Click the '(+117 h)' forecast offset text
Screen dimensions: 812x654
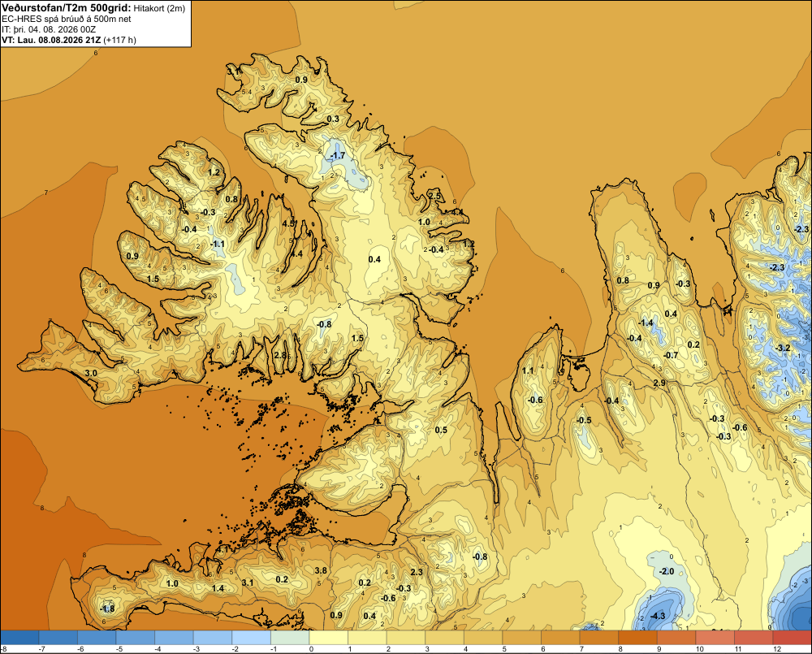click(x=119, y=40)
